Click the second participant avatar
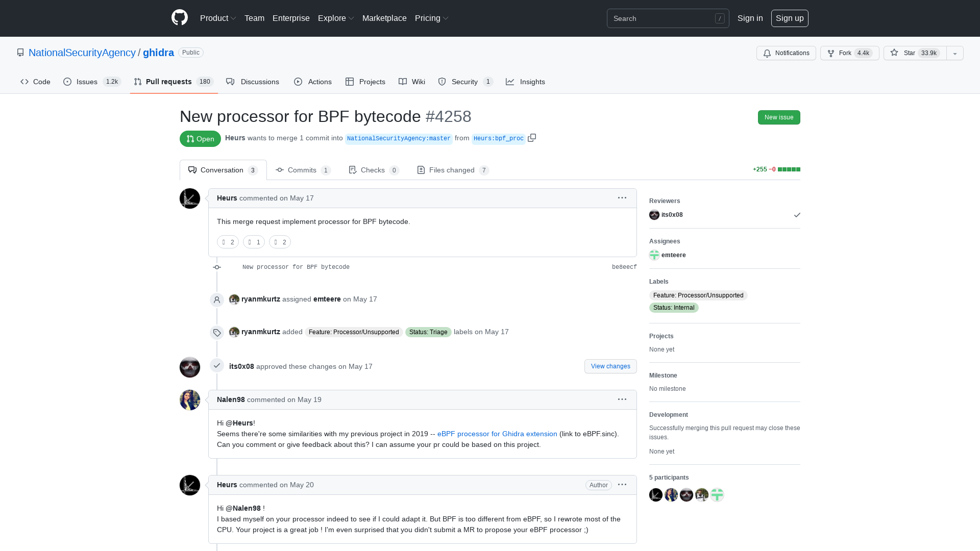The width and height of the screenshot is (980, 551). [x=671, y=495]
